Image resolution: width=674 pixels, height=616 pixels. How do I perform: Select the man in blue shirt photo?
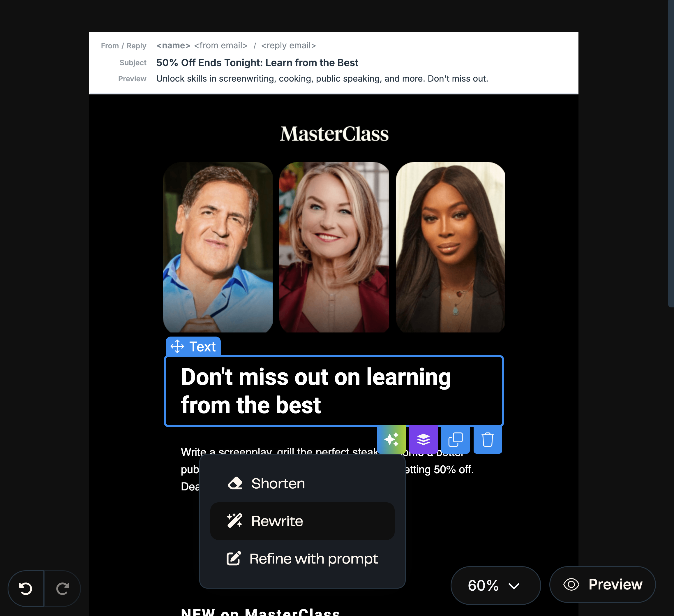[x=218, y=247]
